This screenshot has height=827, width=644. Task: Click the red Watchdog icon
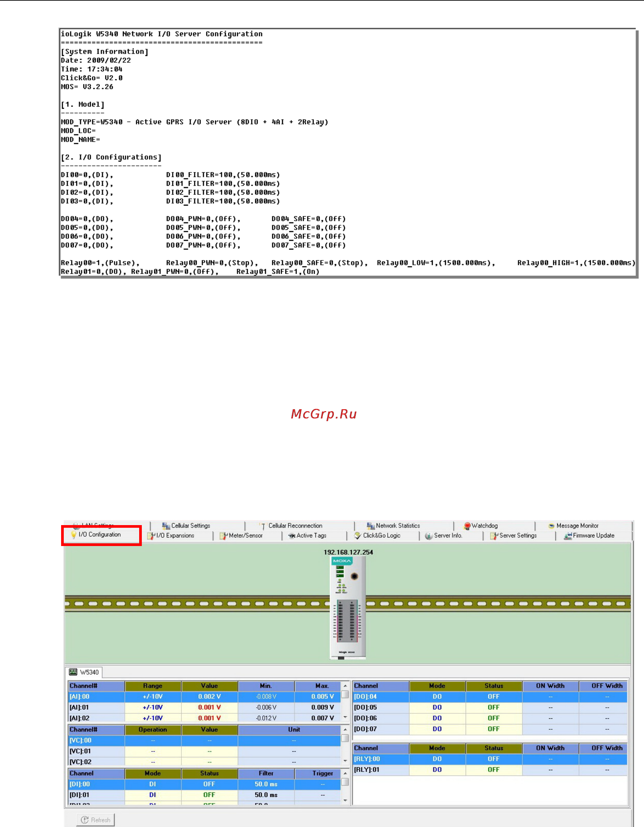467,526
